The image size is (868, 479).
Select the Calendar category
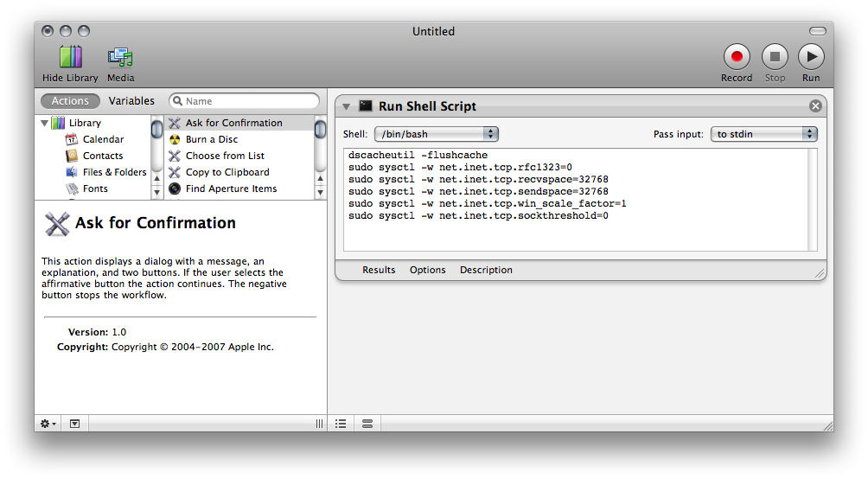click(x=103, y=139)
